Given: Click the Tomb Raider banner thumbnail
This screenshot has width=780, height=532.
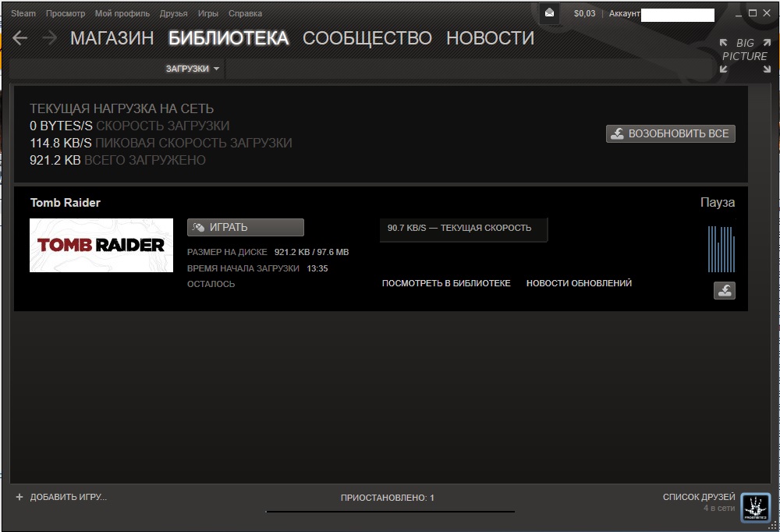Looking at the screenshot, I should [101, 246].
